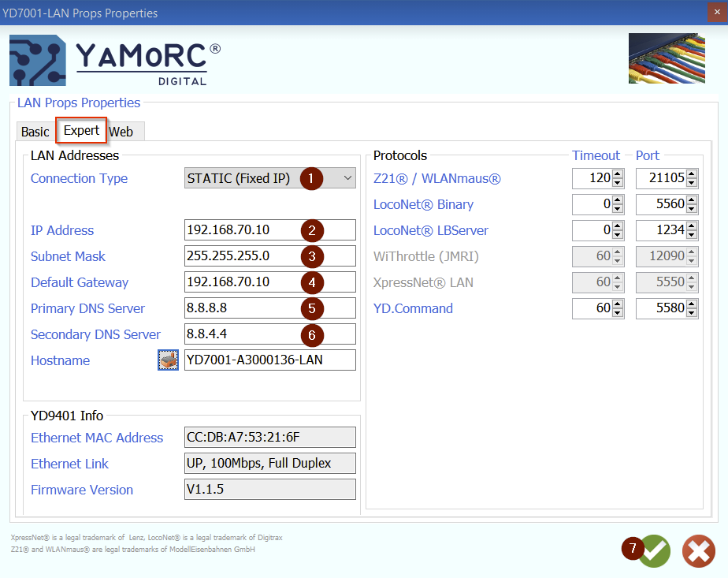The height and width of the screenshot is (578, 728).
Task: Click the network cables image
Action: [x=667, y=58]
